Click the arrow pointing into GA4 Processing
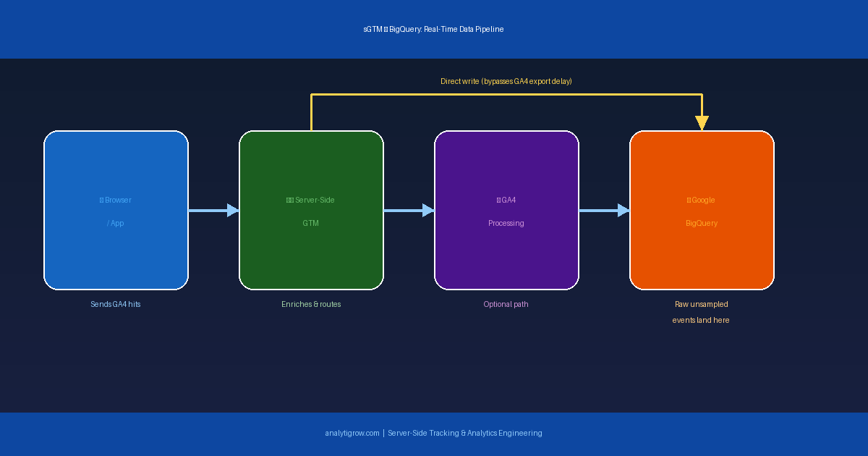 (409, 211)
